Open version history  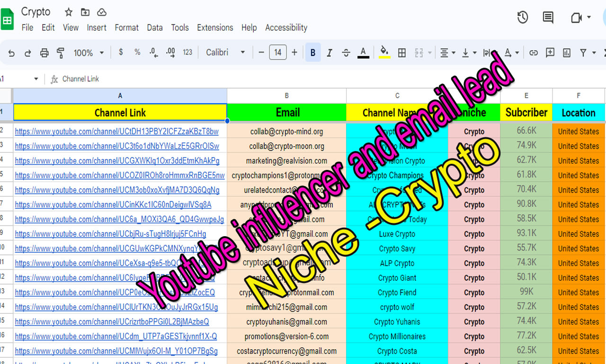(x=522, y=17)
